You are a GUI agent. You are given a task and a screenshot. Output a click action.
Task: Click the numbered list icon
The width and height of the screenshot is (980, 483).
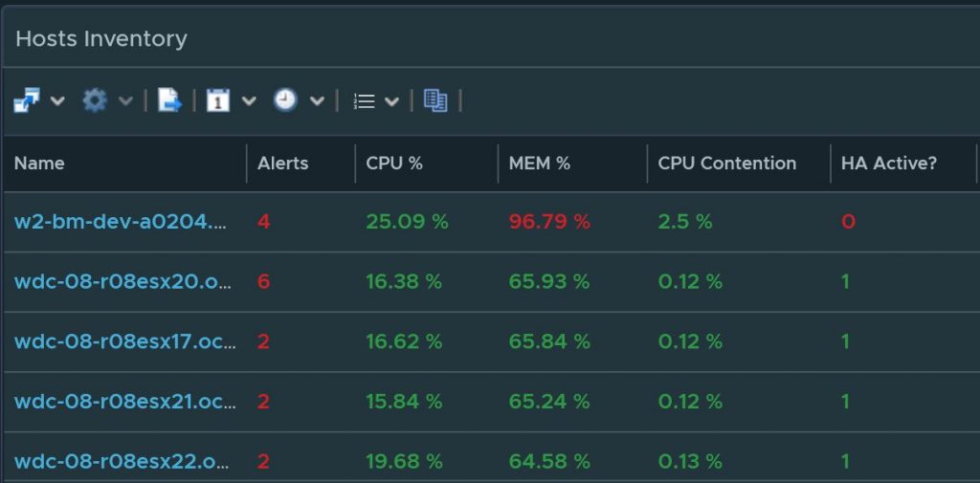point(364,100)
